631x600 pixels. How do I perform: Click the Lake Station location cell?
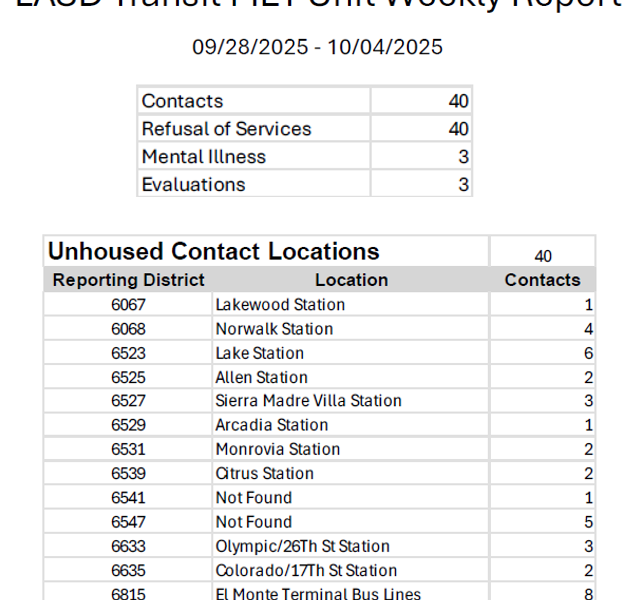tap(259, 353)
